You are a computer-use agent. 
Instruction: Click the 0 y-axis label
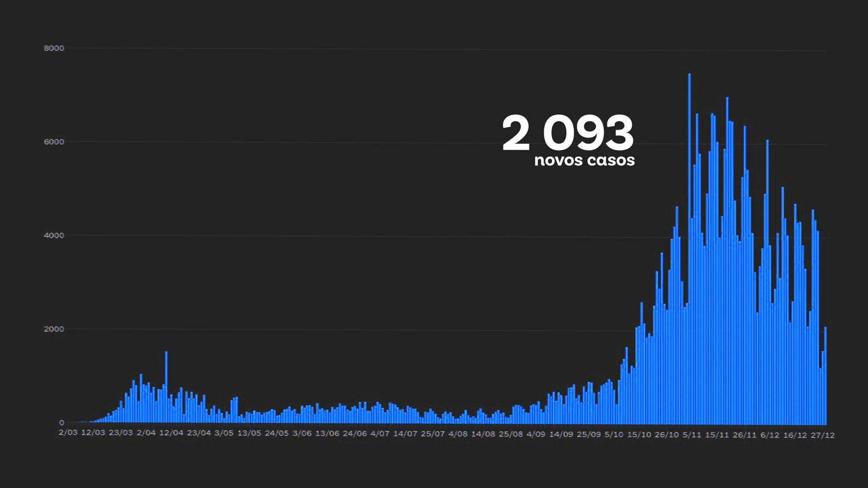[x=61, y=422]
